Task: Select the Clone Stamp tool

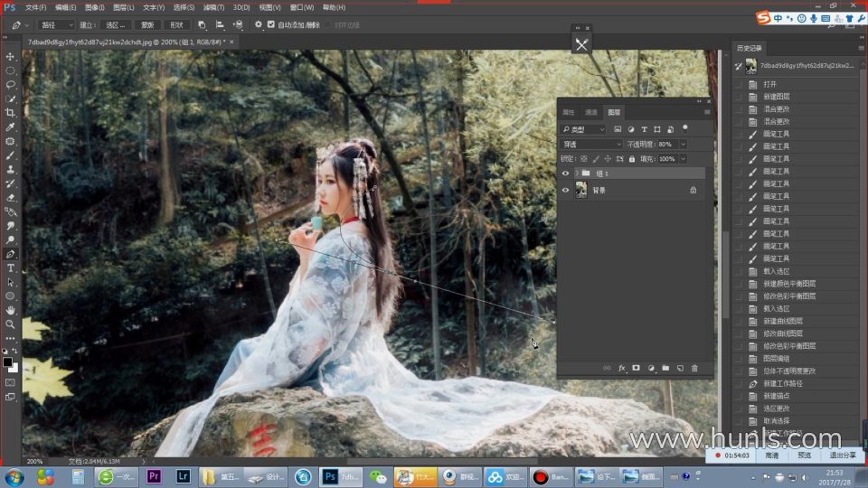Action: [x=10, y=169]
